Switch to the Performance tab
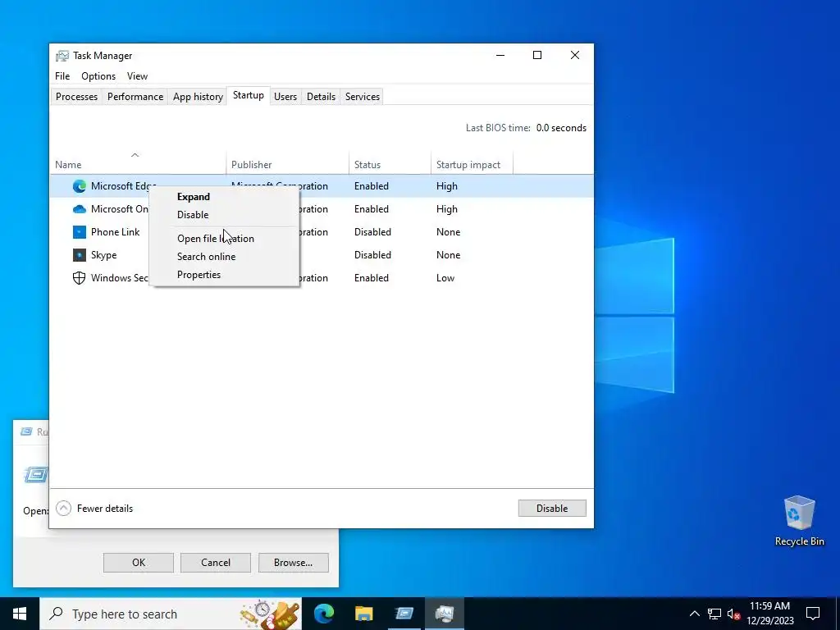This screenshot has width=840, height=630. point(135,97)
